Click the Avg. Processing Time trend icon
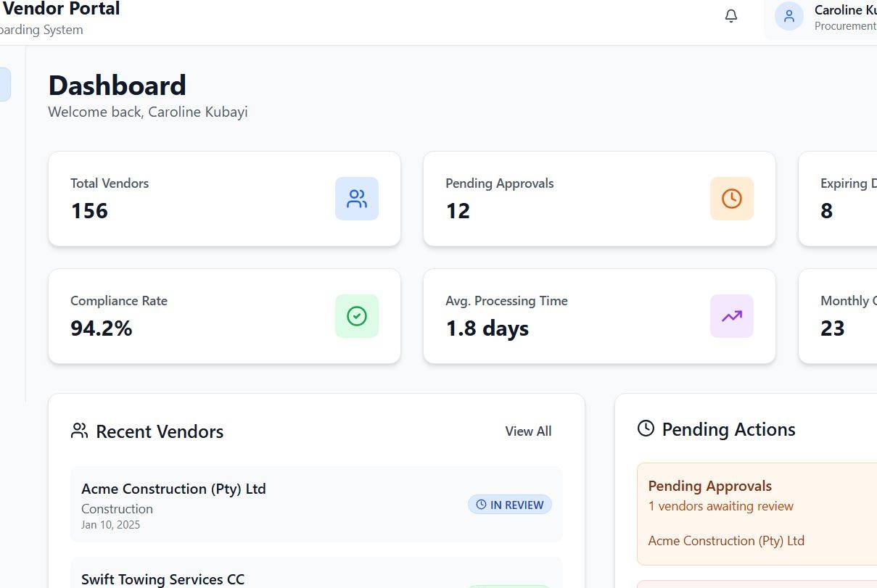Image resolution: width=877 pixels, height=588 pixels. pyautogui.click(x=731, y=316)
